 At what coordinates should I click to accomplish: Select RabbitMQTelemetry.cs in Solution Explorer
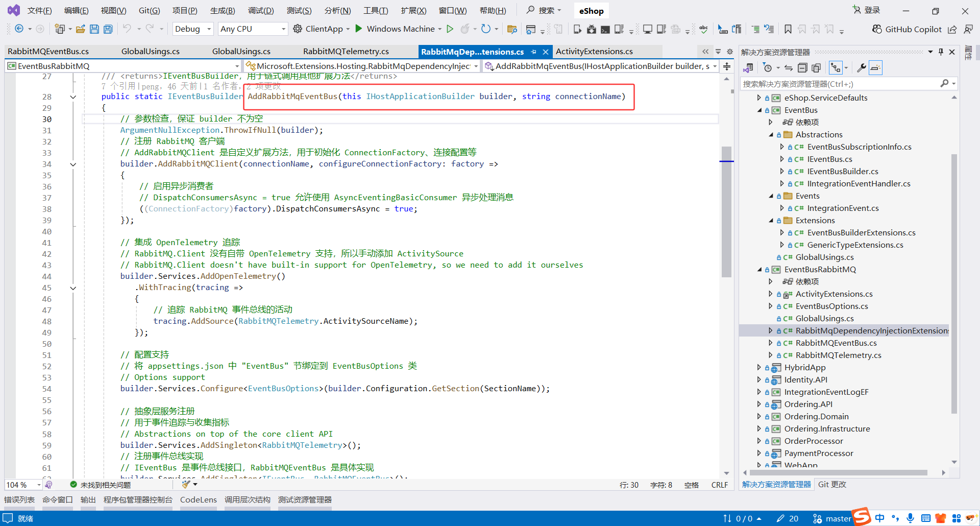point(838,355)
